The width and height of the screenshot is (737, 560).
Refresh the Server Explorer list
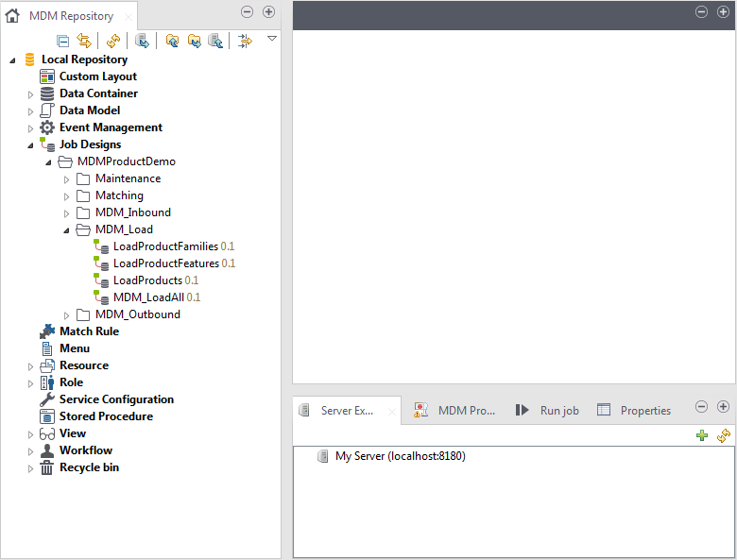[x=724, y=435]
